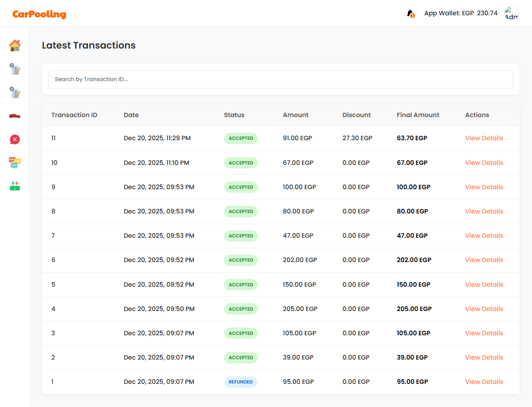
Task: Click the checklist icon directly above car icon
Action: [x=15, y=92]
